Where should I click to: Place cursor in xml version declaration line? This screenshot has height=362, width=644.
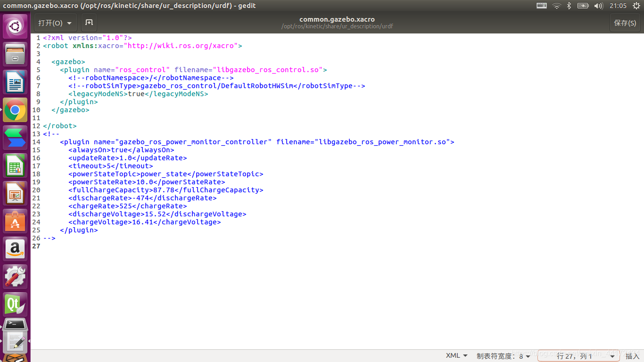point(87,38)
